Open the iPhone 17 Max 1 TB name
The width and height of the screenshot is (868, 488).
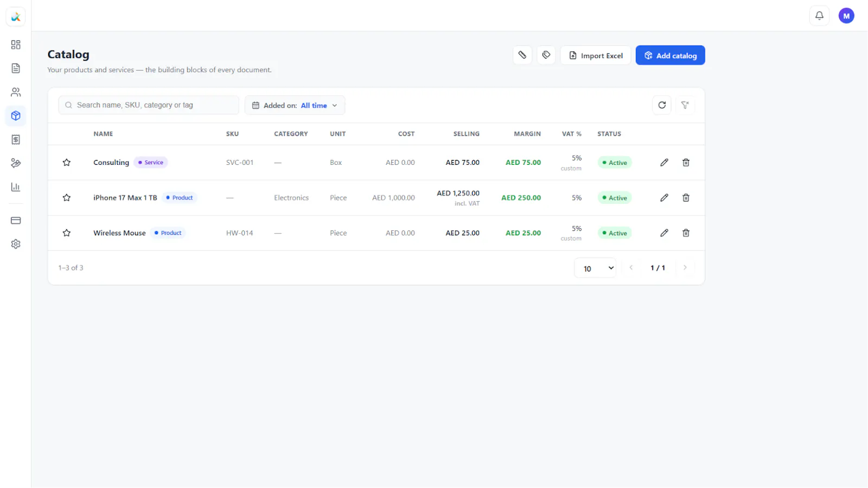(125, 198)
